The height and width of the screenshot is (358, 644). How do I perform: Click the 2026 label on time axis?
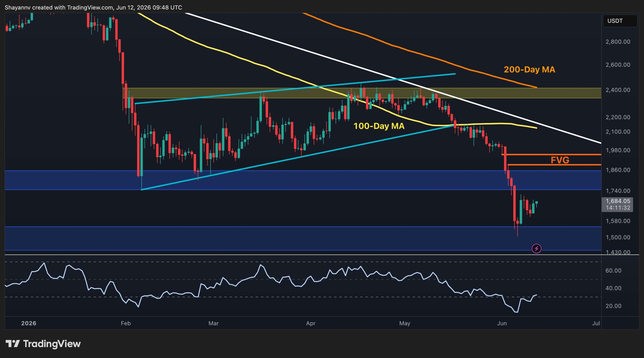(29, 323)
